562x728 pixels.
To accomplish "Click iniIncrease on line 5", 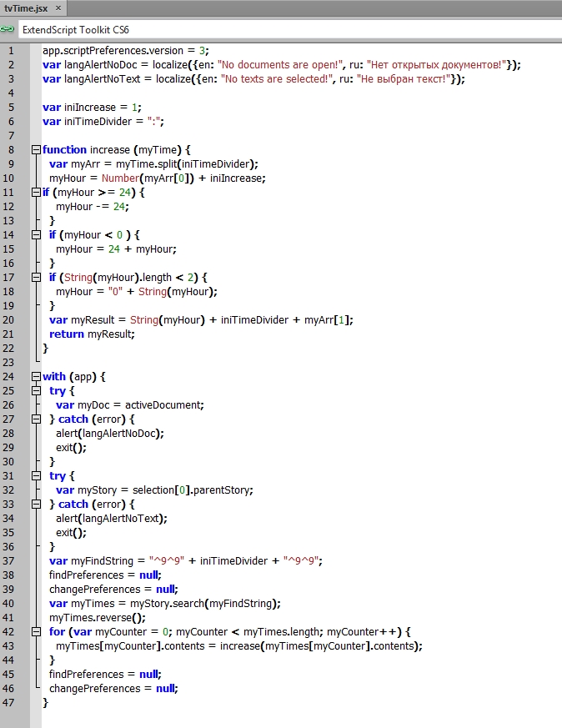I will pyautogui.click(x=90, y=108).
